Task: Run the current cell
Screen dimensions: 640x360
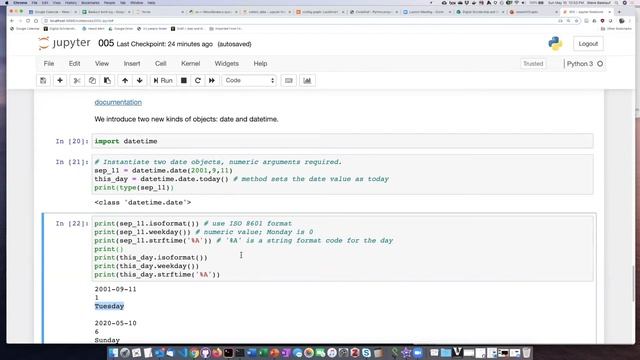Action: 163,80
